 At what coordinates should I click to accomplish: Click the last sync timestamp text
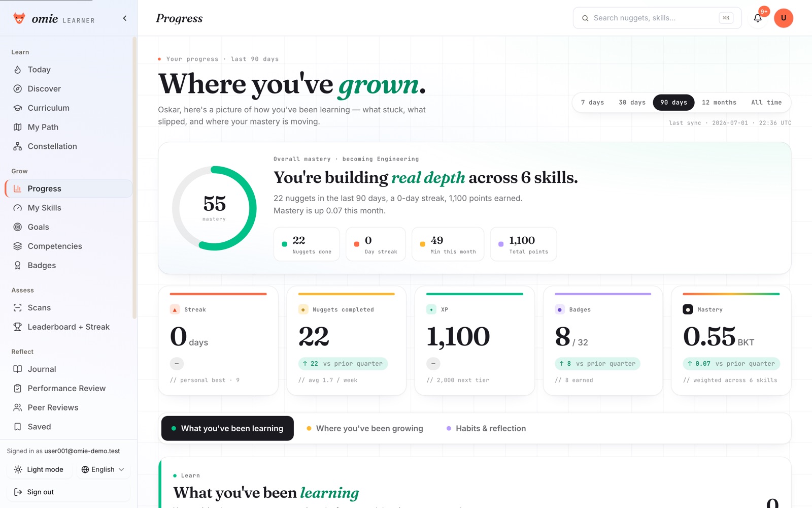(730, 123)
